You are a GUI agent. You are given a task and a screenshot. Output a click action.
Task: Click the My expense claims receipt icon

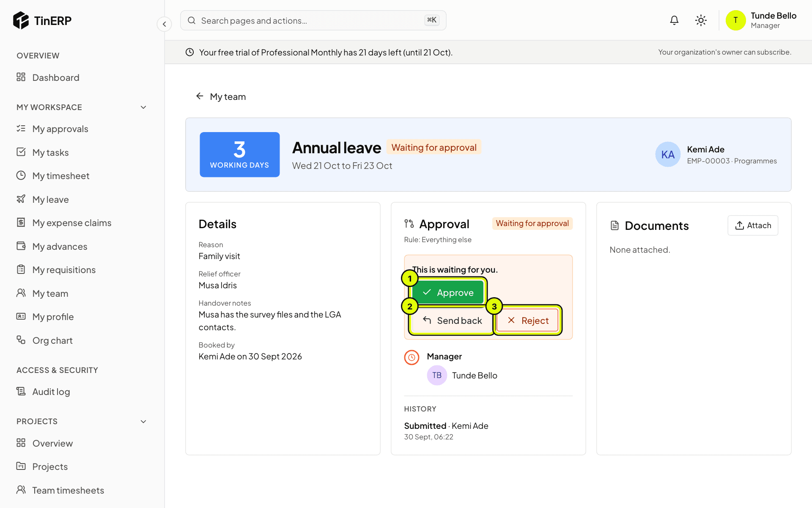(x=21, y=222)
